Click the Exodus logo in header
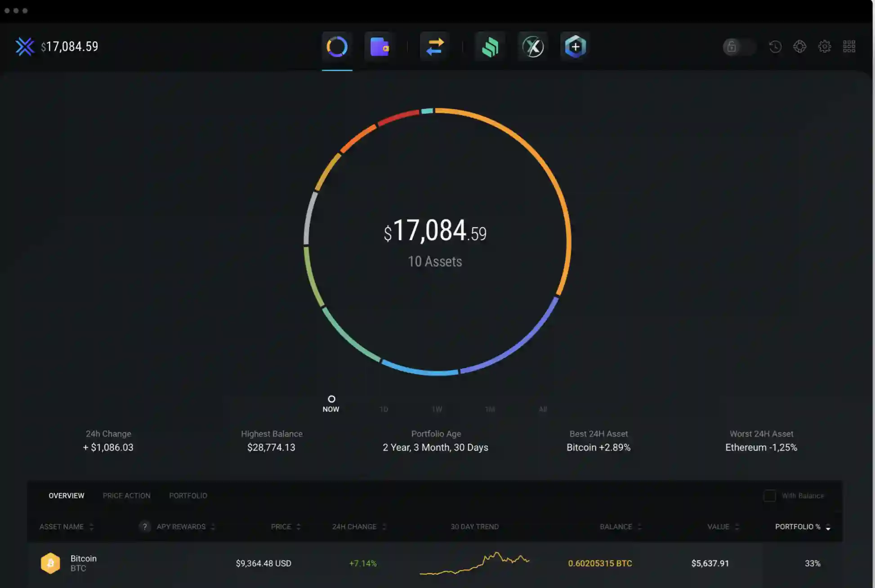875x588 pixels. [25, 47]
